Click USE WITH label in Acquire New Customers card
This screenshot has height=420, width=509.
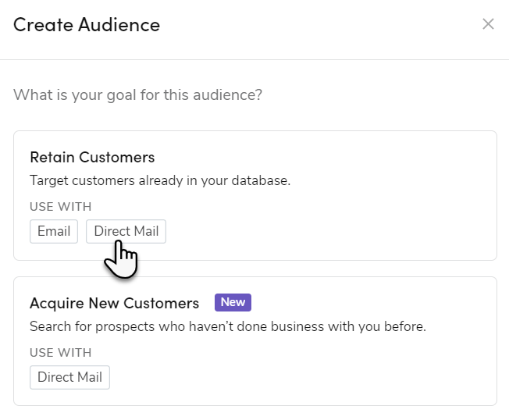tap(61, 352)
